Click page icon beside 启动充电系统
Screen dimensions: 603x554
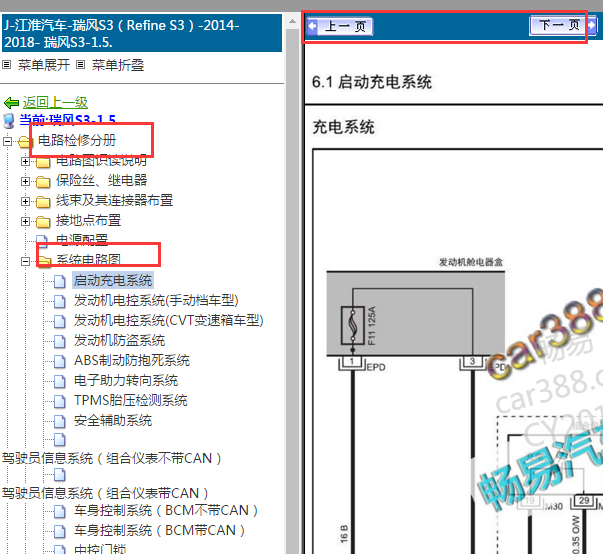pyautogui.click(x=60, y=281)
